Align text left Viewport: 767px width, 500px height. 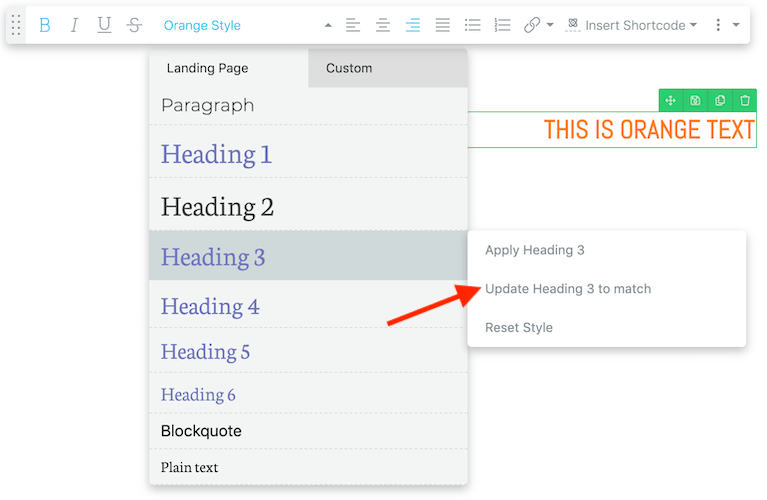point(353,25)
